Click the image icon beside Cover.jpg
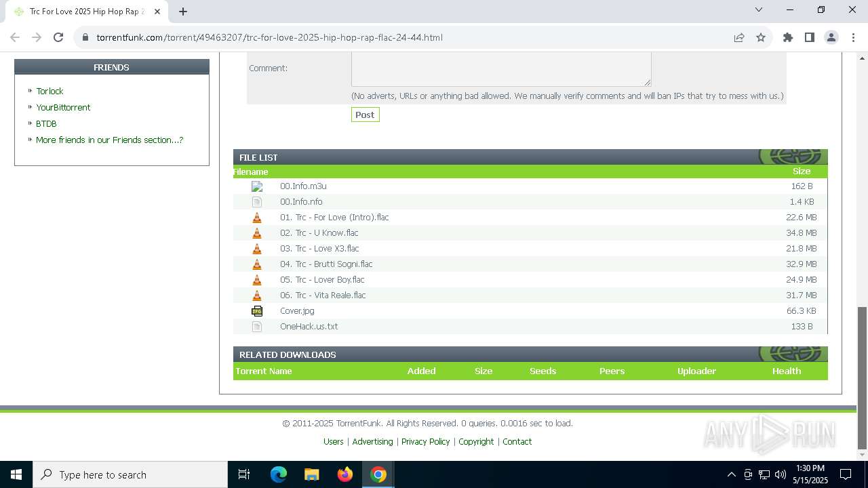 (257, 311)
